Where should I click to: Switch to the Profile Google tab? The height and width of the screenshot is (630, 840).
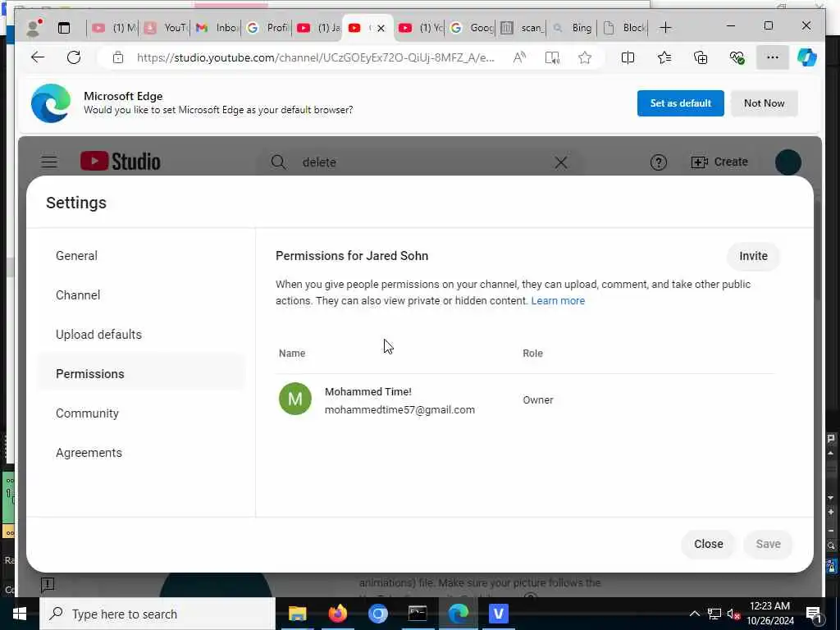click(268, 28)
